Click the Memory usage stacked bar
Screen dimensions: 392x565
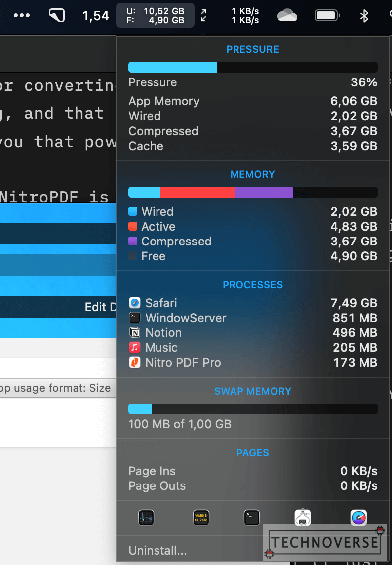(x=252, y=192)
